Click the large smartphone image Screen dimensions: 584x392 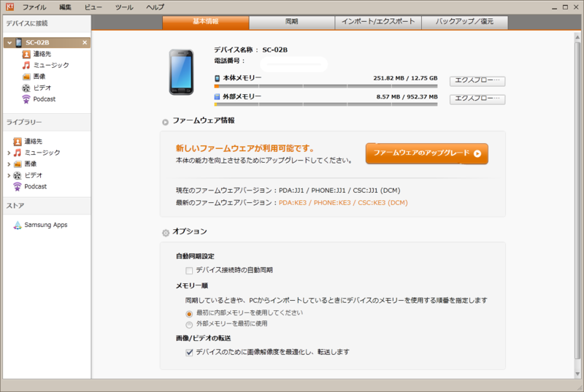point(181,72)
